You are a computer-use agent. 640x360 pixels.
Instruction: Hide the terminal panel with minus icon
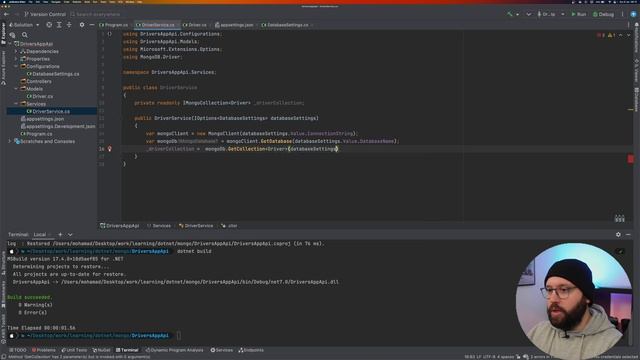click(x=628, y=235)
